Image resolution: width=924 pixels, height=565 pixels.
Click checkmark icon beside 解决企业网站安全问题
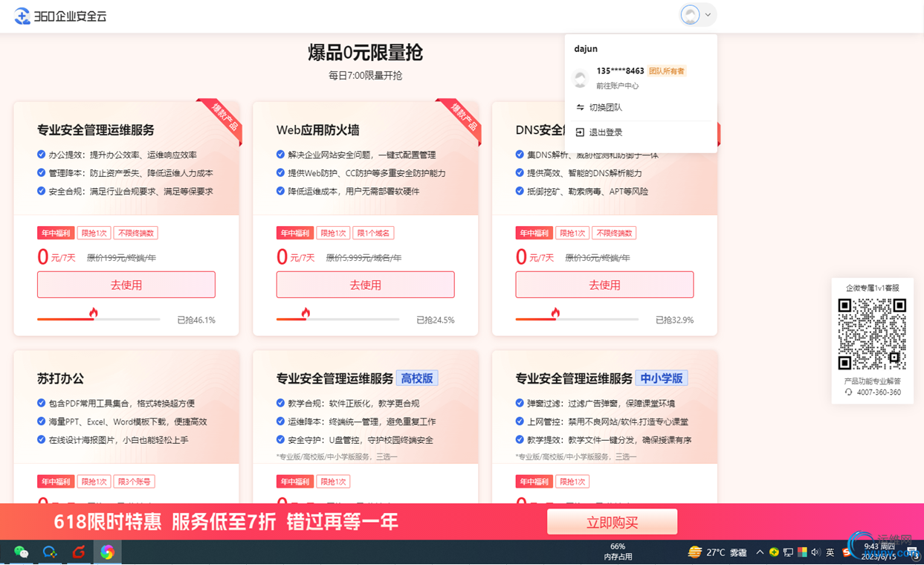[280, 155]
